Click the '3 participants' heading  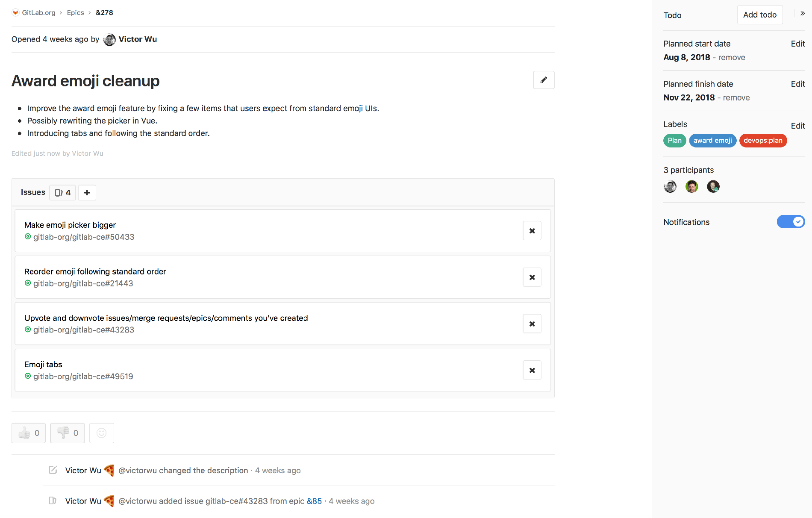point(688,170)
